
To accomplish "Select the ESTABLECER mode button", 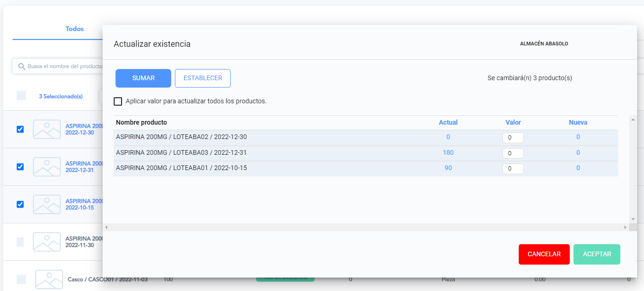I will click(x=203, y=78).
